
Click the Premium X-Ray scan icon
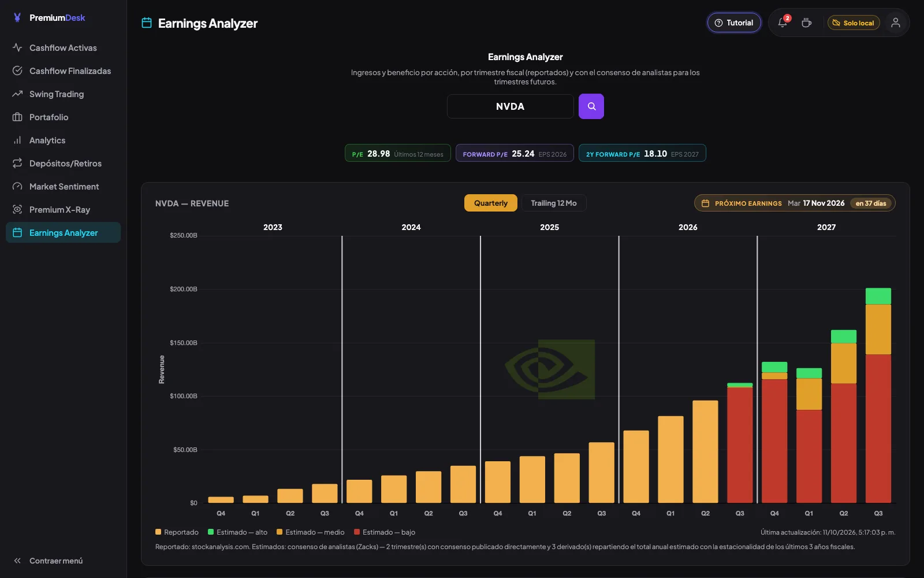coord(17,209)
